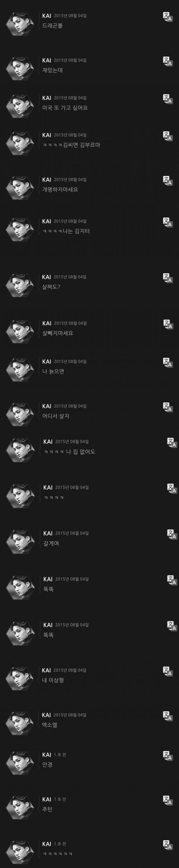Translate the '나 늙으면' comment
The width and height of the screenshot is (179, 868).
click(x=168, y=363)
